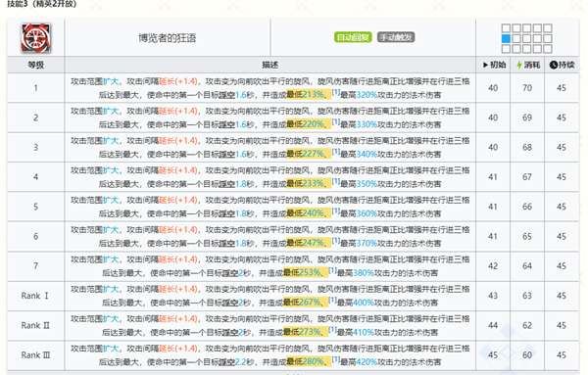Viewport: 588px width, 375px height.
Task: Open footnote [1] in the Rank Ⅲ row
Action: click(335, 359)
